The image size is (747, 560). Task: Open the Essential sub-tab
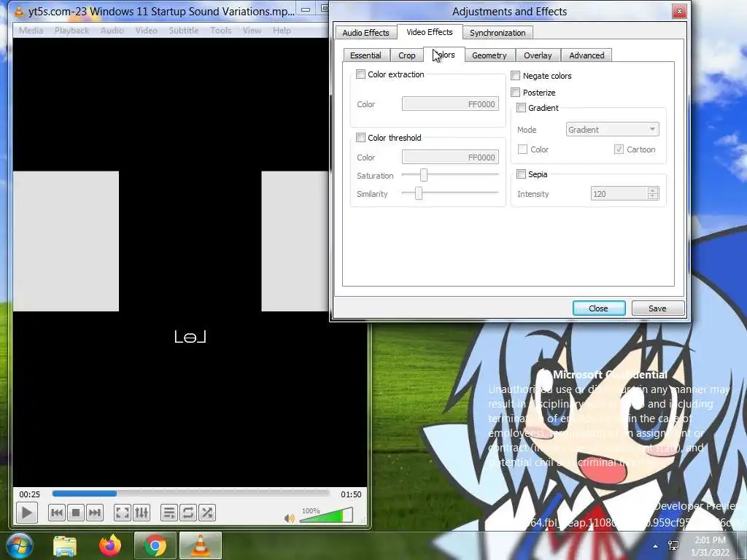[x=365, y=55]
